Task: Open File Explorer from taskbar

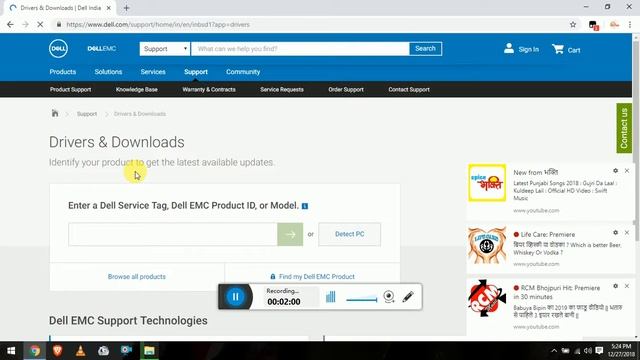Action: [x=149, y=351]
